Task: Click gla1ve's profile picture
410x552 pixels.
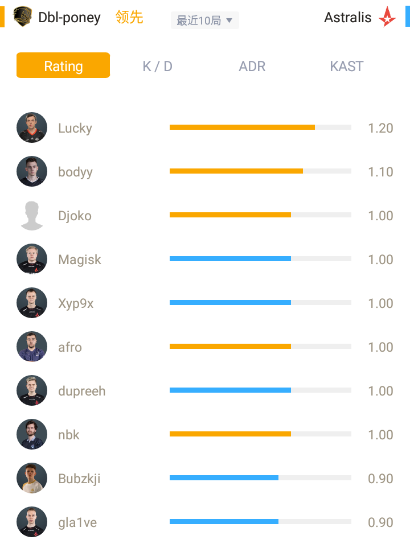Action: pyautogui.click(x=32, y=522)
